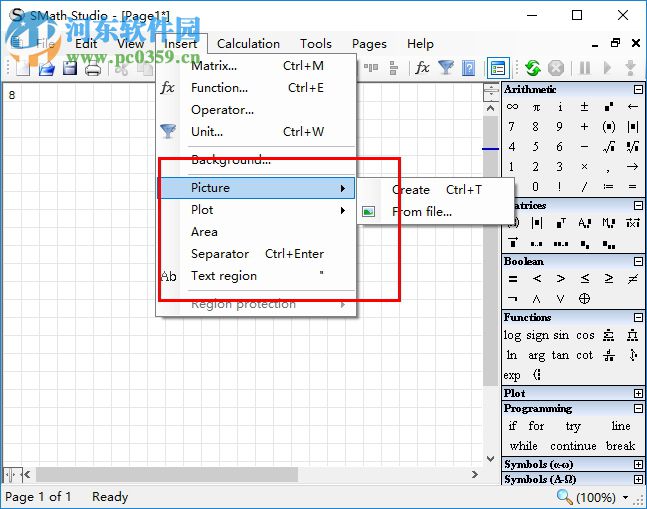This screenshot has width=647, height=509.
Task: Open the Calculation menu
Action: (x=248, y=44)
